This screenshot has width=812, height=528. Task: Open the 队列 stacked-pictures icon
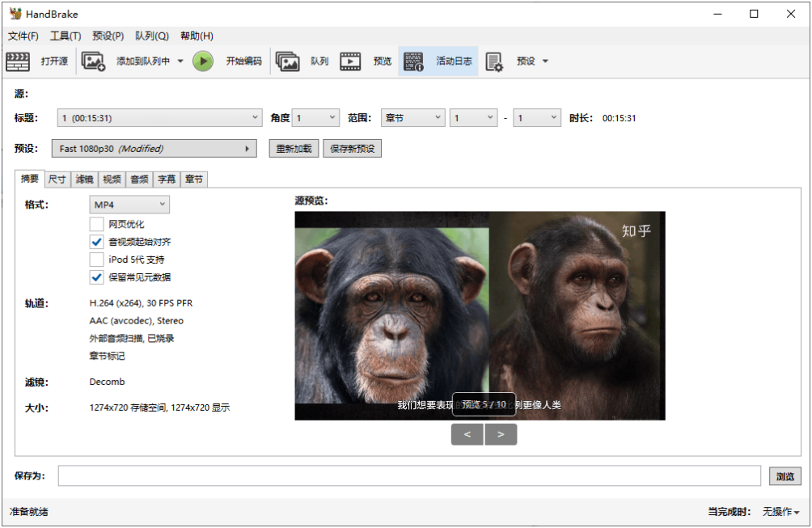click(x=287, y=61)
